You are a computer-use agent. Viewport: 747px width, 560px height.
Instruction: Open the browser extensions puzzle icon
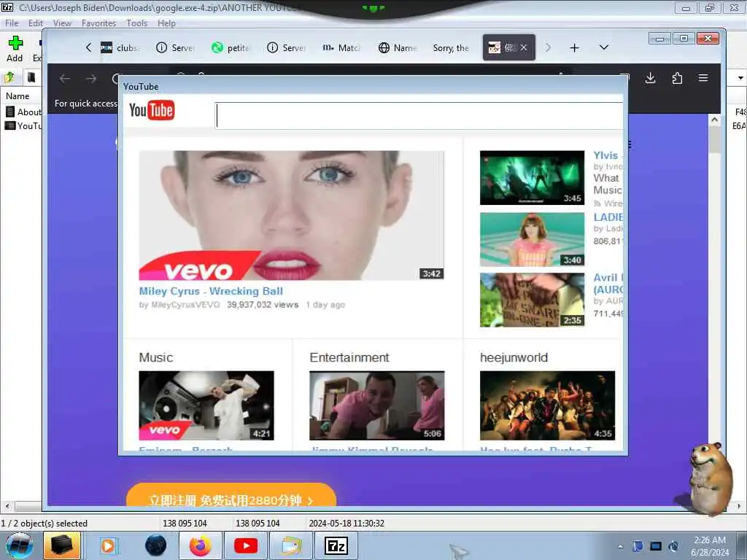[x=677, y=78]
